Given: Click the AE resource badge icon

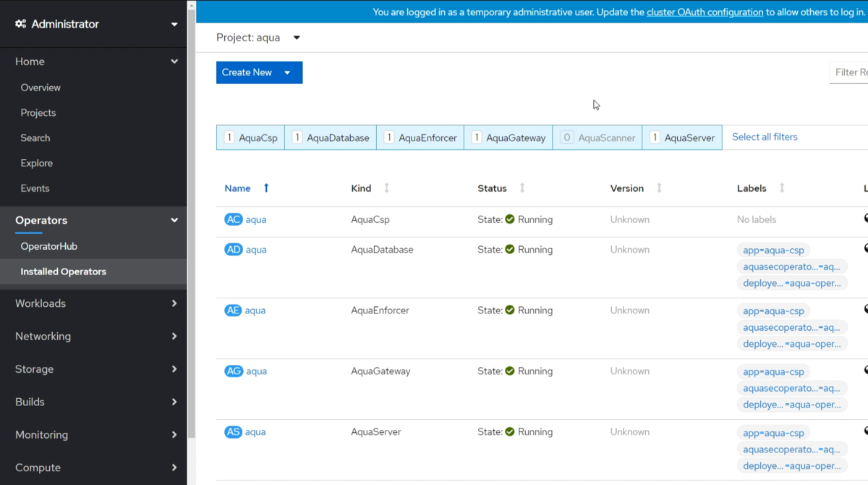Looking at the screenshot, I should coord(233,311).
